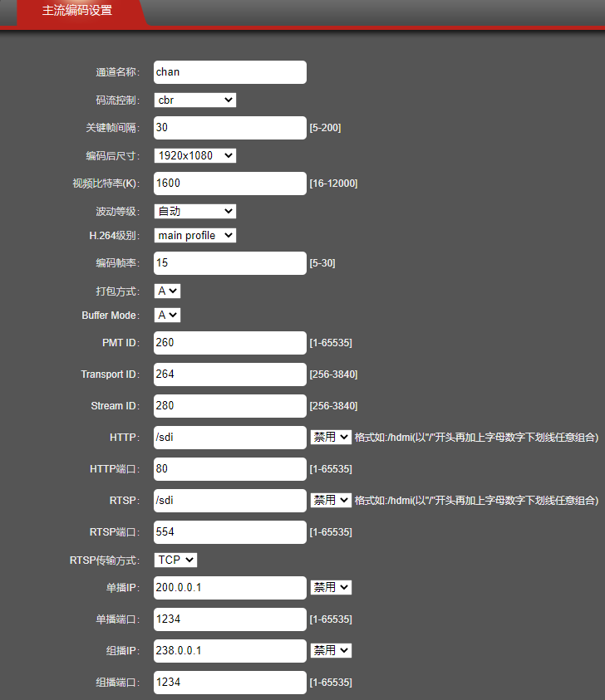Open the 波动等级 dropdown

[195, 211]
